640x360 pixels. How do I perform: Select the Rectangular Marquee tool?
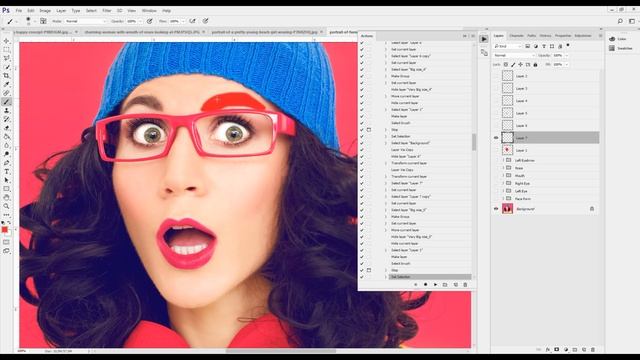click(x=6, y=50)
